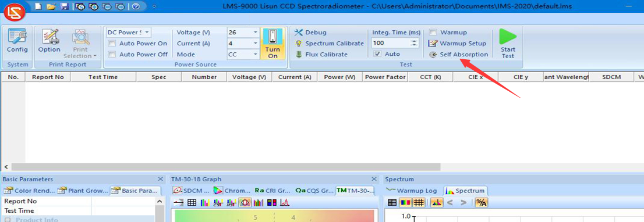Click the table horizontal scrollbar

pos(226,167)
